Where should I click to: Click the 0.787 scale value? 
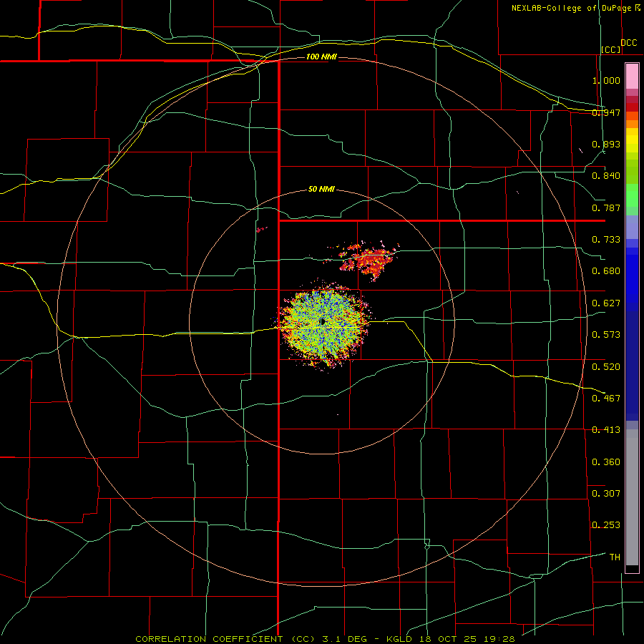tap(606, 208)
